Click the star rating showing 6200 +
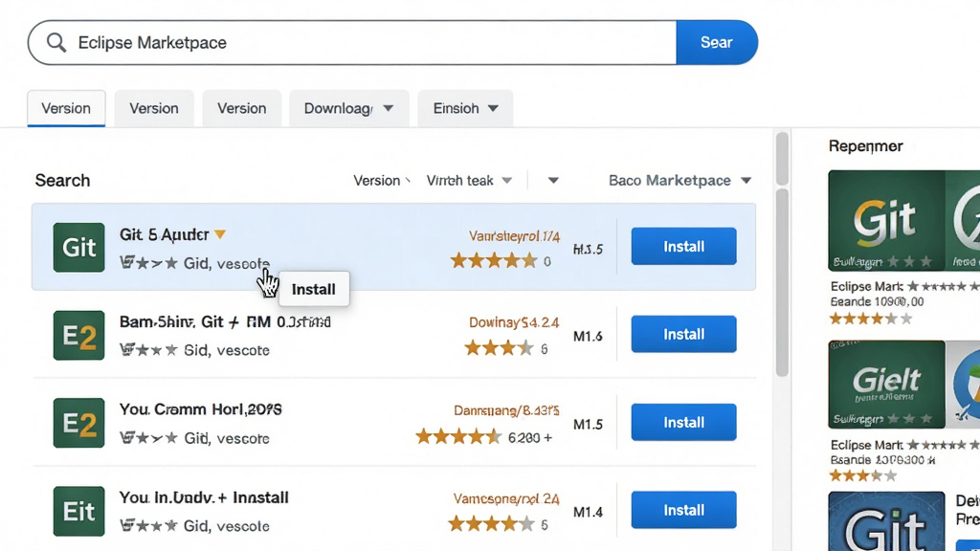Image resolution: width=980 pixels, height=551 pixels. [x=458, y=436]
